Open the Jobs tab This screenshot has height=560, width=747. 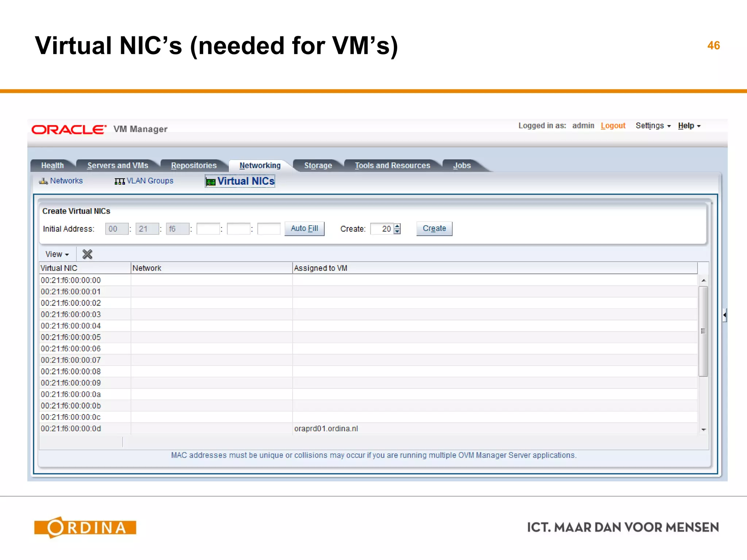click(462, 166)
